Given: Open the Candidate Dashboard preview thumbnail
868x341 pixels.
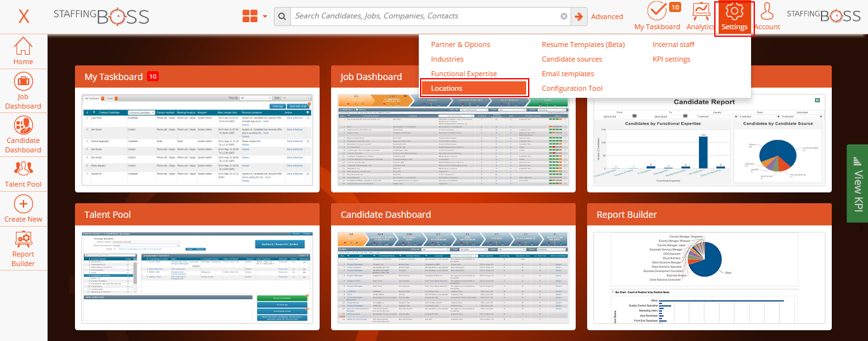Looking at the screenshot, I should coord(453,278).
